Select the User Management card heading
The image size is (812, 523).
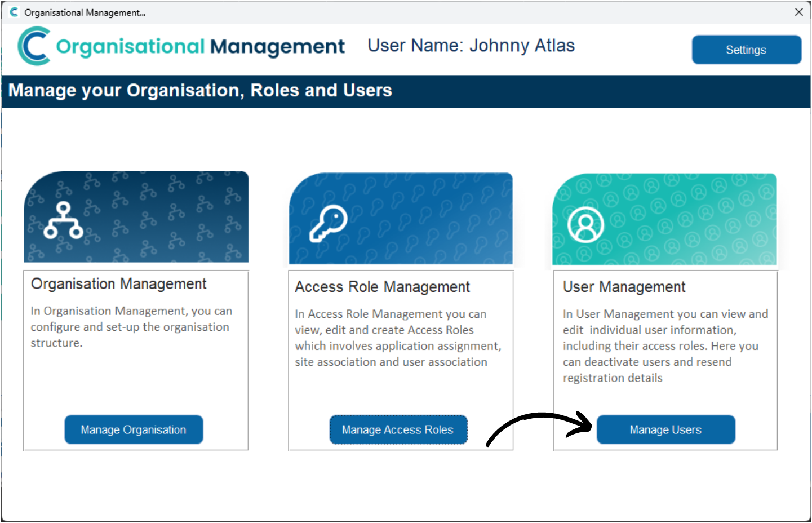[x=624, y=287]
